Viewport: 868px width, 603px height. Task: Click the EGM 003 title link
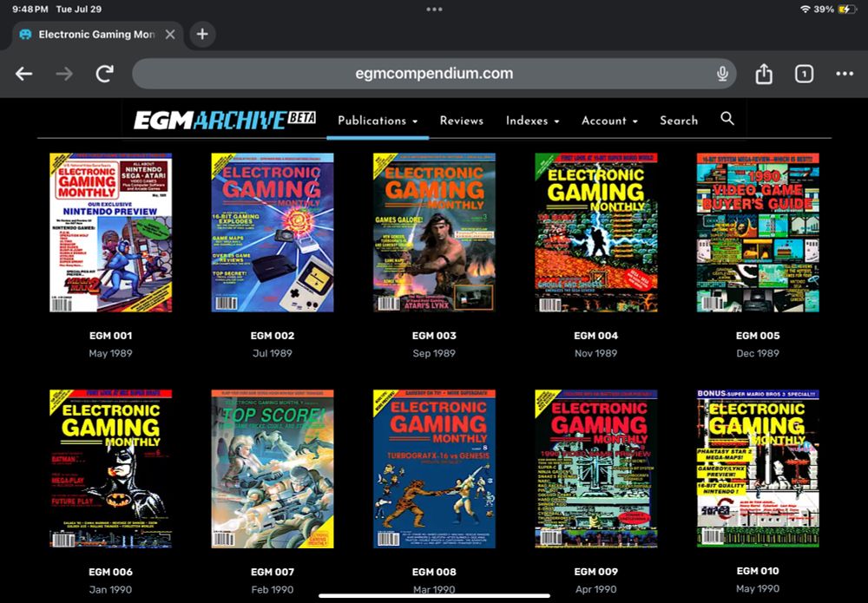coord(434,335)
